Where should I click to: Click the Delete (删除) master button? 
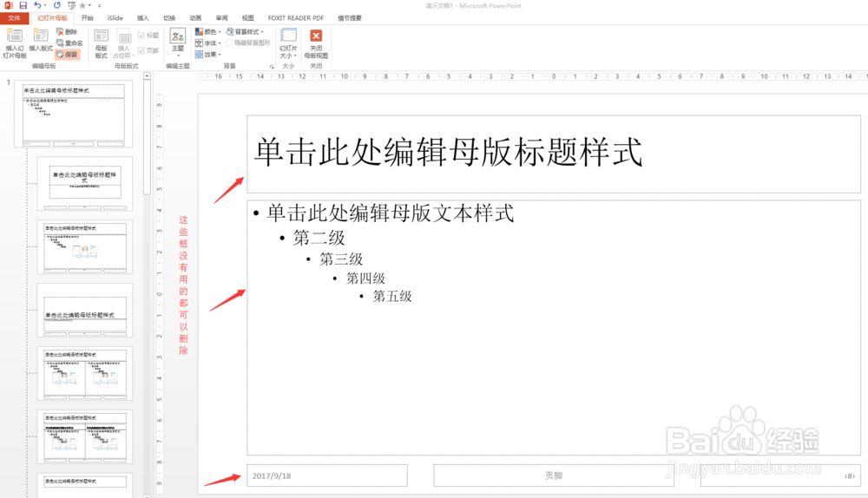(x=68, y=32)
